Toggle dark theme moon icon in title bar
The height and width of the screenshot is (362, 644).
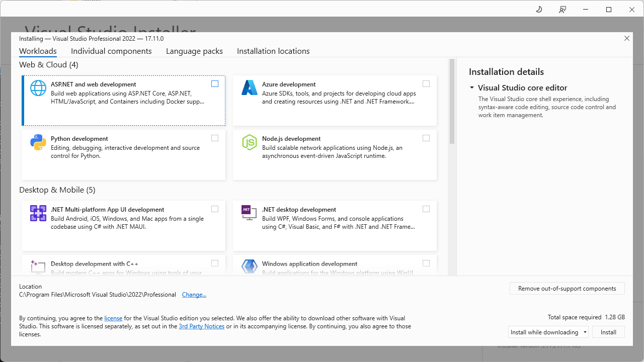pyautogui.click(x=539, y=10)
